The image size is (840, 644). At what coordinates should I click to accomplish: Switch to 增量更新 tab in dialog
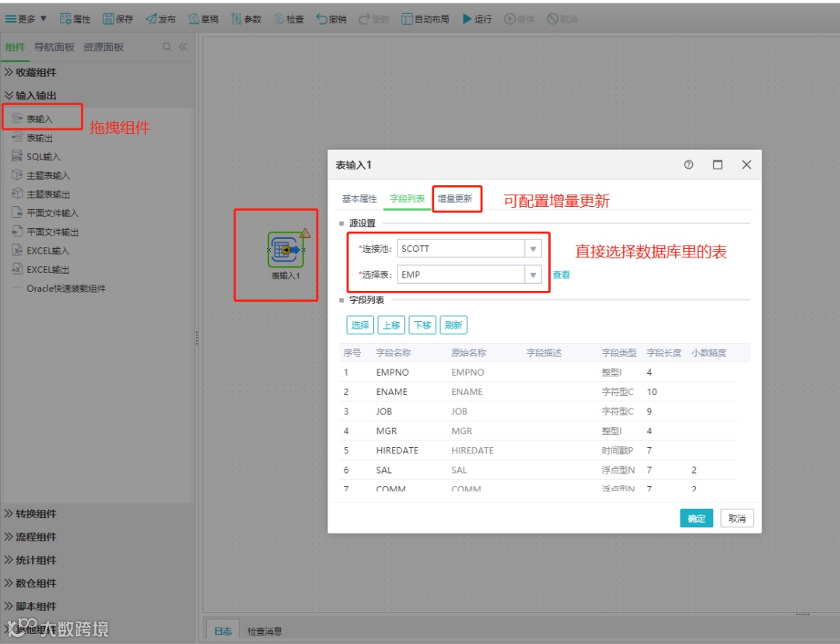(455, 199)
